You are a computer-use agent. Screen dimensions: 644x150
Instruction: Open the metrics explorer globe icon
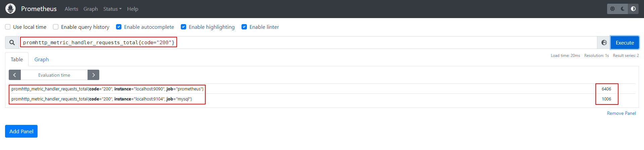604,43
